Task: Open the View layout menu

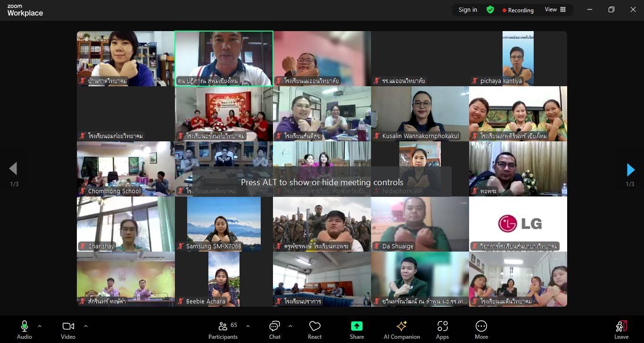Action: 555,10
